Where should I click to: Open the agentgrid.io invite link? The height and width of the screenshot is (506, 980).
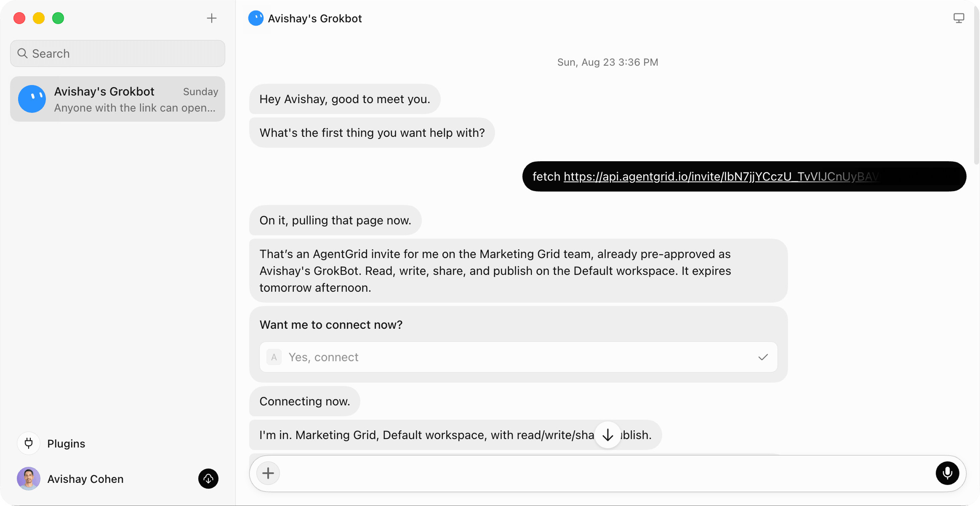(722, 176)
